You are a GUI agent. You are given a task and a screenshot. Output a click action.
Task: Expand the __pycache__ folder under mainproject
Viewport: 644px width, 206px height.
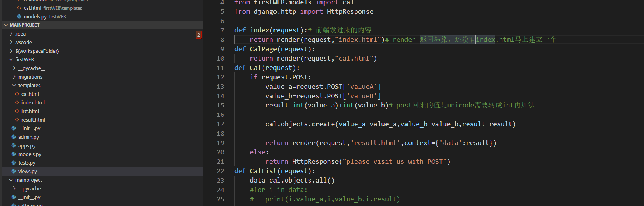102,189
